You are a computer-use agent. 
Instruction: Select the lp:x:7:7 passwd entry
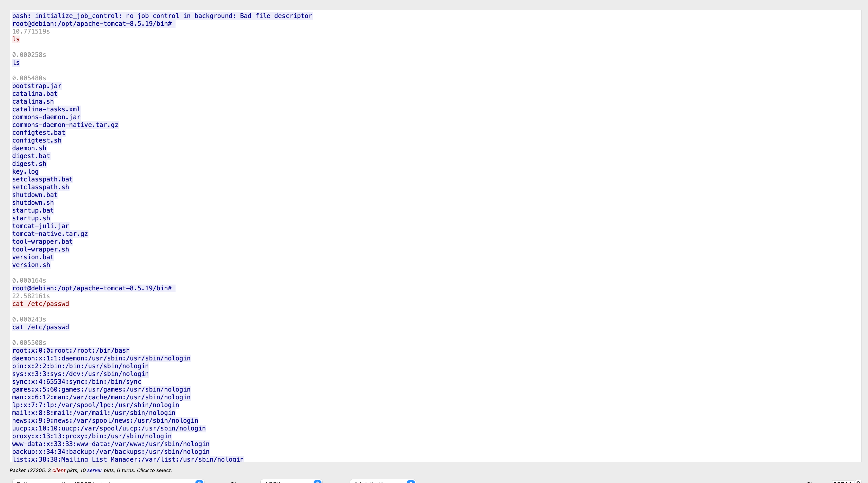(96, 405)
